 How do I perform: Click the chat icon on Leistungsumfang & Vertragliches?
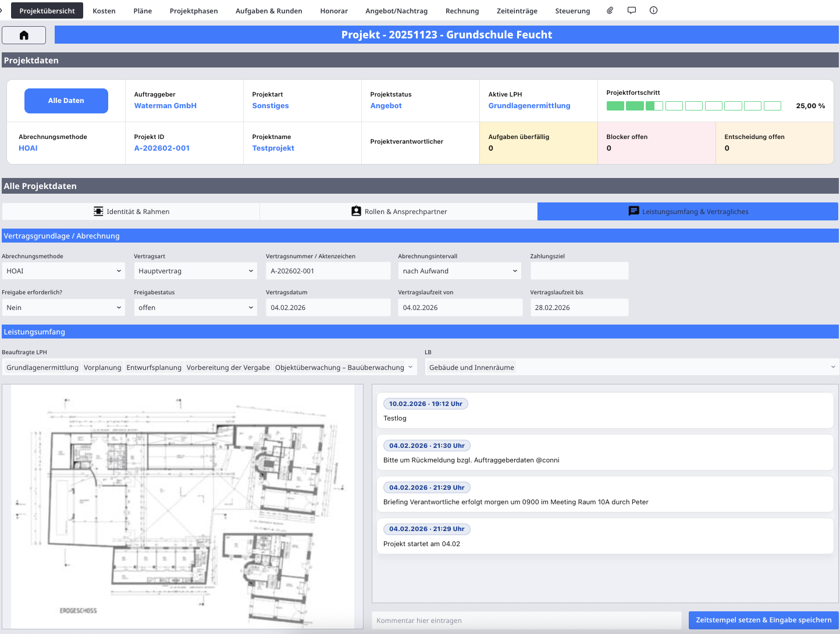click(634, 211)
